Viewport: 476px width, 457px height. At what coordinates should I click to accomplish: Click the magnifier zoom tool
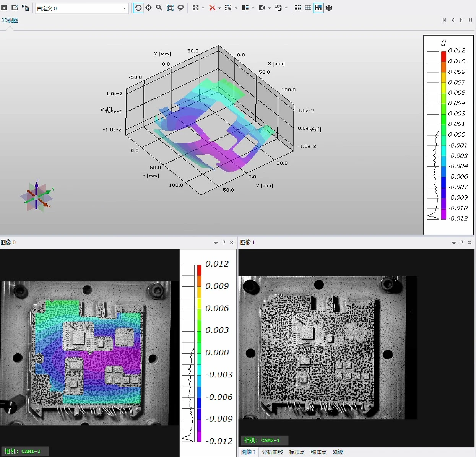tap(159, 8)
